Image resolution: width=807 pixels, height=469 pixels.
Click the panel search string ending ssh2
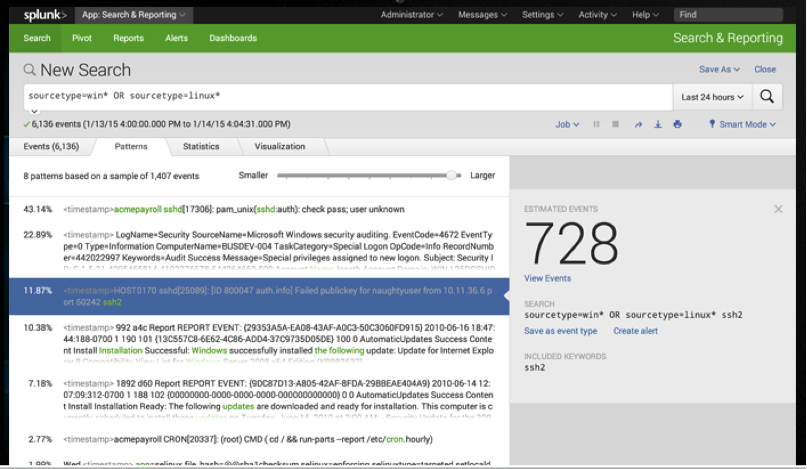click(x=633, y=315)
